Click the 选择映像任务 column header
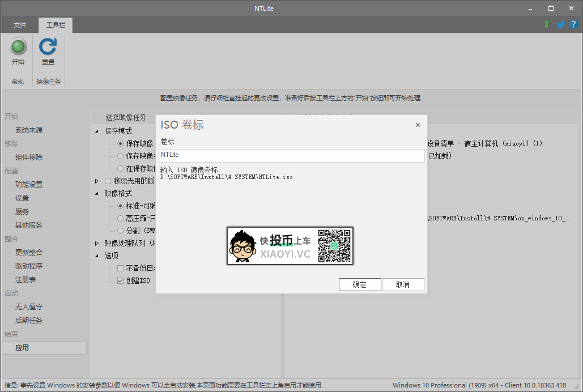This screenshot has width=583, height=392. 126,117
